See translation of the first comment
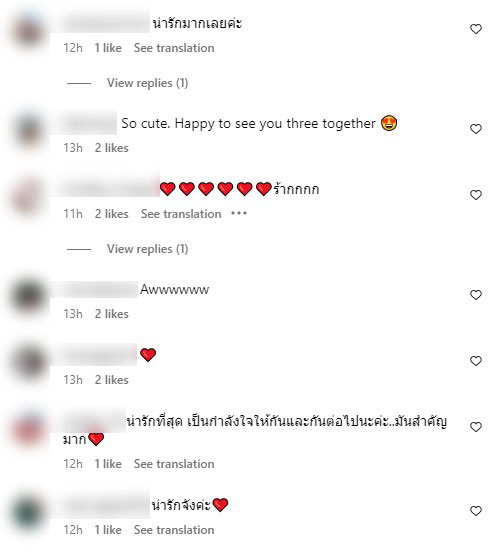 coord(174,48)
